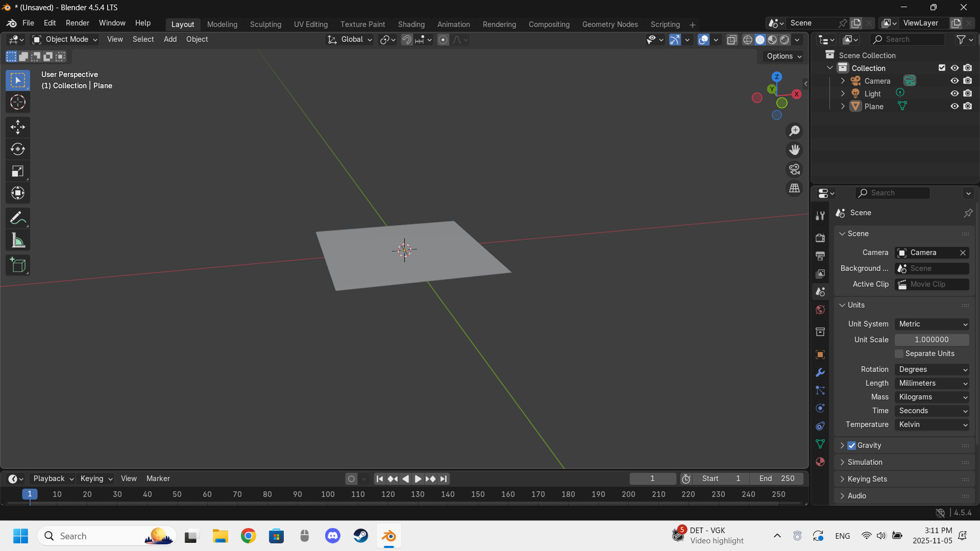Image resolution: width=980 pixels, height=551 pixels.
Task: Switch to the Shading workspace tab
Action: pos(411,24)
